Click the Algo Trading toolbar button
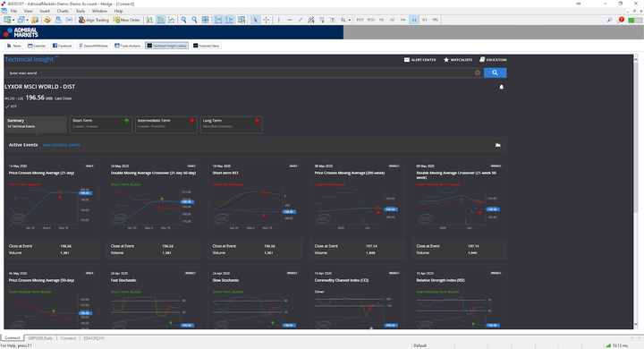The image size is (644, 349). [94, 20]
